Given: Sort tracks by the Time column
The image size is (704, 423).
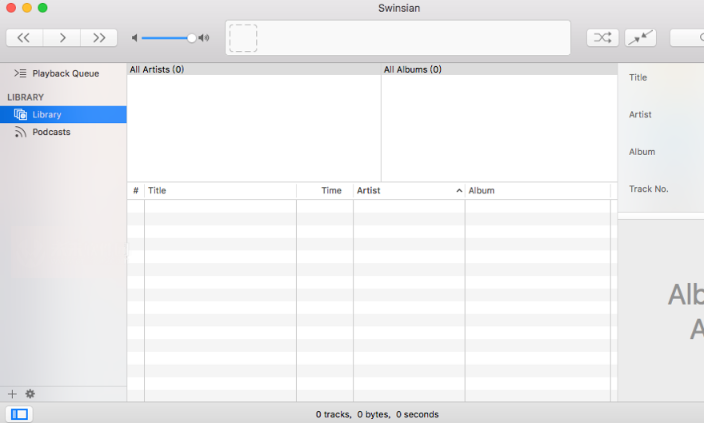Looking at the screenshot, I should (325, 190).
